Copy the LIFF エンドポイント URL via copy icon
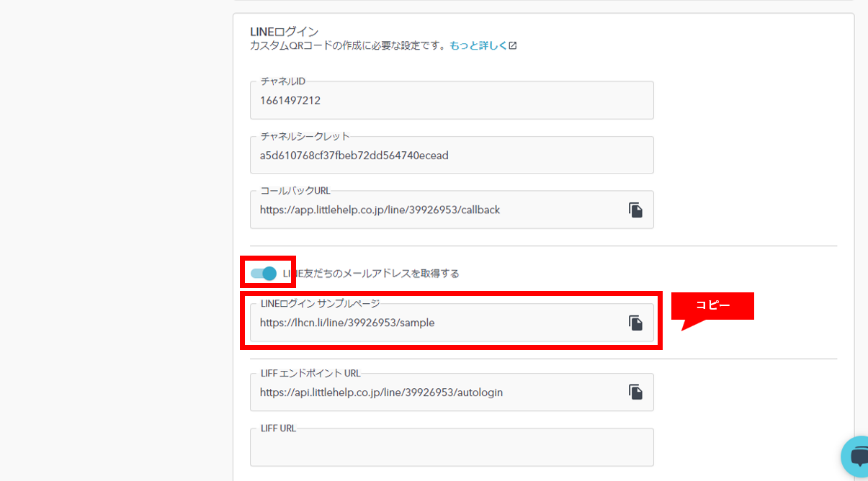The width and height of the screenshot is (868, 481). (635, 392)
